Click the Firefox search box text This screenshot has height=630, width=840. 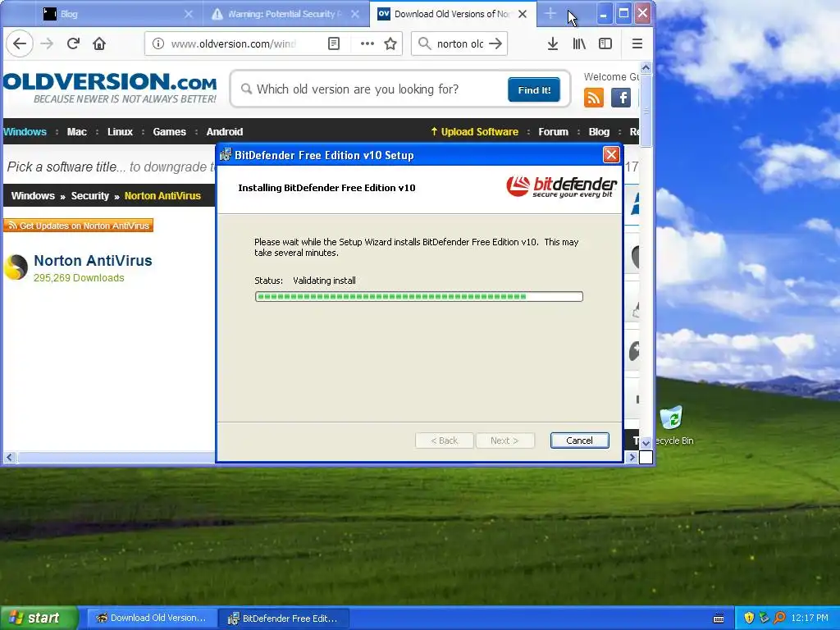pos(459,43)
